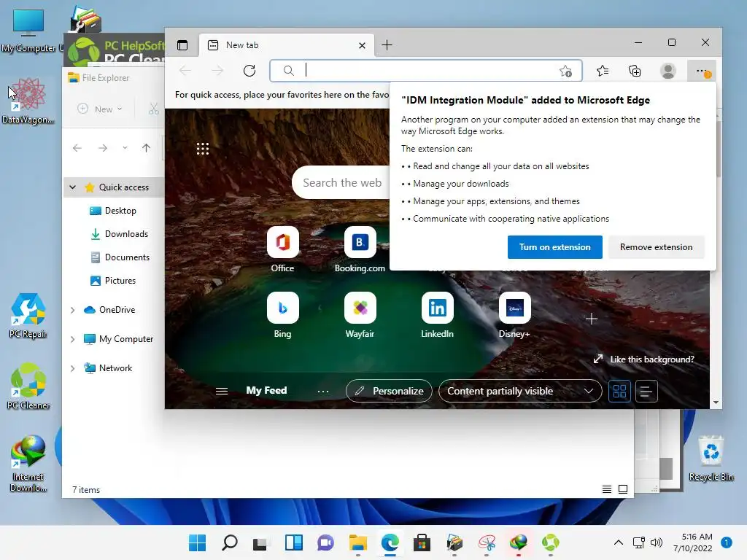This screenshot has height=560, width=747.
Task: Open Content partially visible dropdown
Action: coord(519,391)
